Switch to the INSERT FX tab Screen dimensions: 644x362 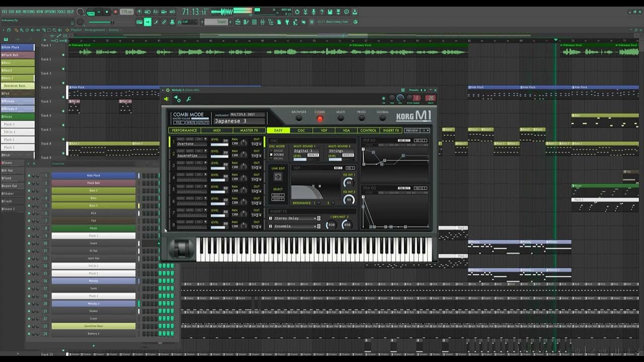click(391, 130)
